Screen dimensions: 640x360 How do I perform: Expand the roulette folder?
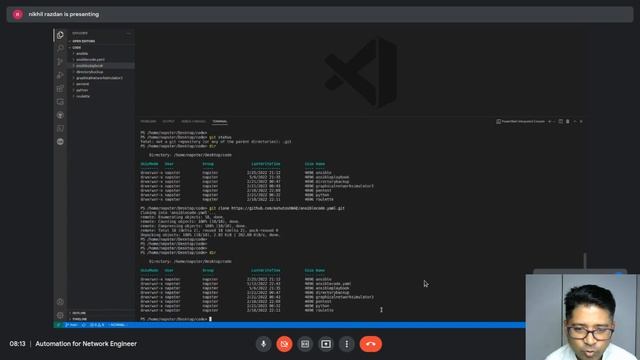click(101, 96)
